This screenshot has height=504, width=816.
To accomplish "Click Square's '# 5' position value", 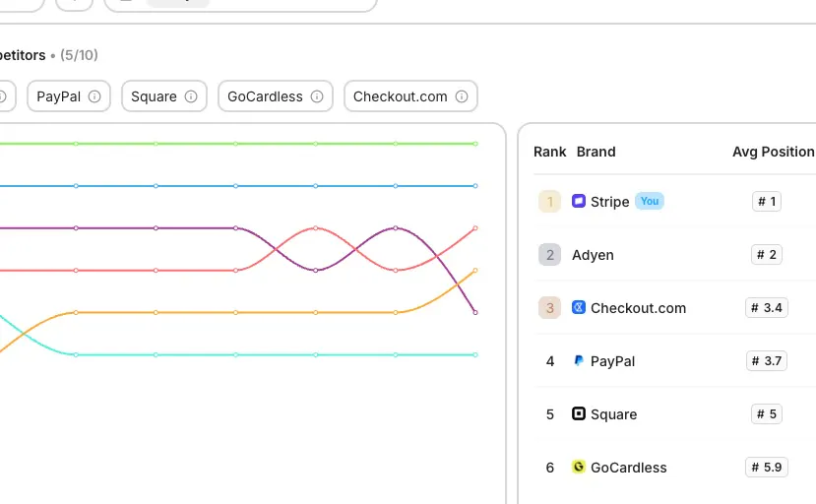I will 767,413.
